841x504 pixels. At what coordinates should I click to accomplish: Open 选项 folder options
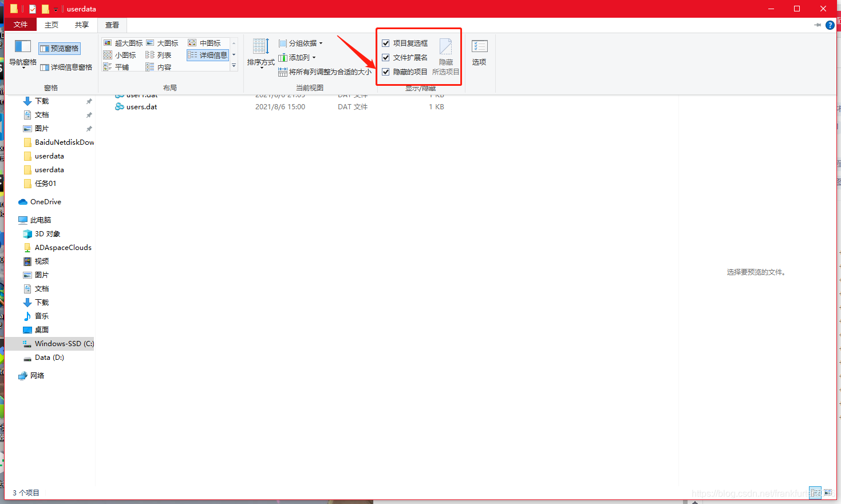479,53
